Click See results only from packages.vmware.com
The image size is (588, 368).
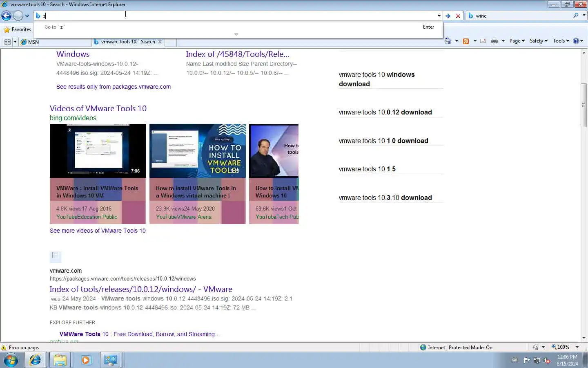point(114,87)
